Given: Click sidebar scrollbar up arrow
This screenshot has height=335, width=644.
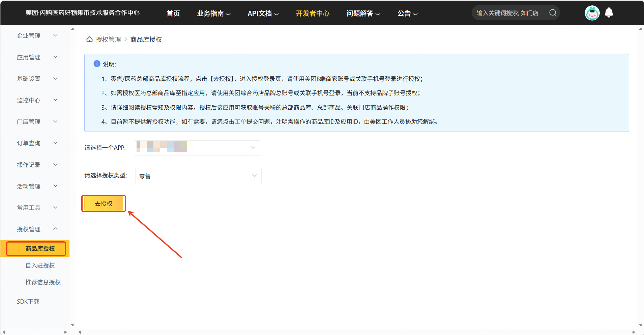Looking at the screenshot, I should click(72, 29).
